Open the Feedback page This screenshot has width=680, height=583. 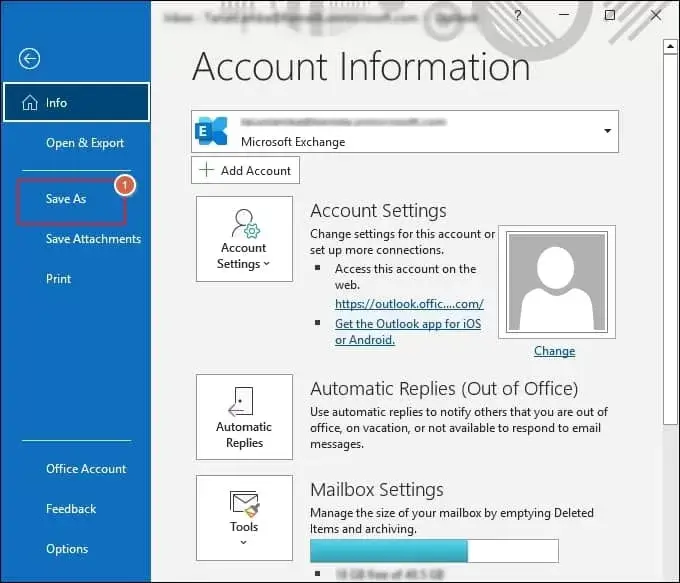pyautogui.click(x=71, y=508)
